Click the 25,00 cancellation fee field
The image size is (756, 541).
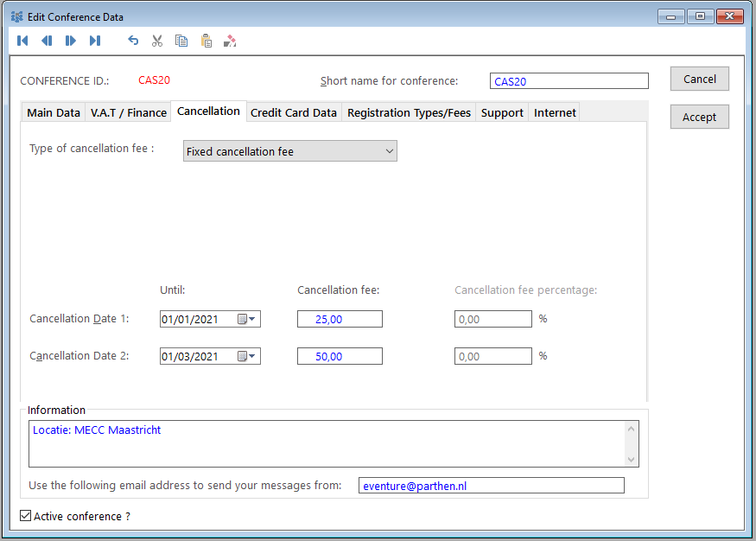pyautogui.click(x=340, y=319)
